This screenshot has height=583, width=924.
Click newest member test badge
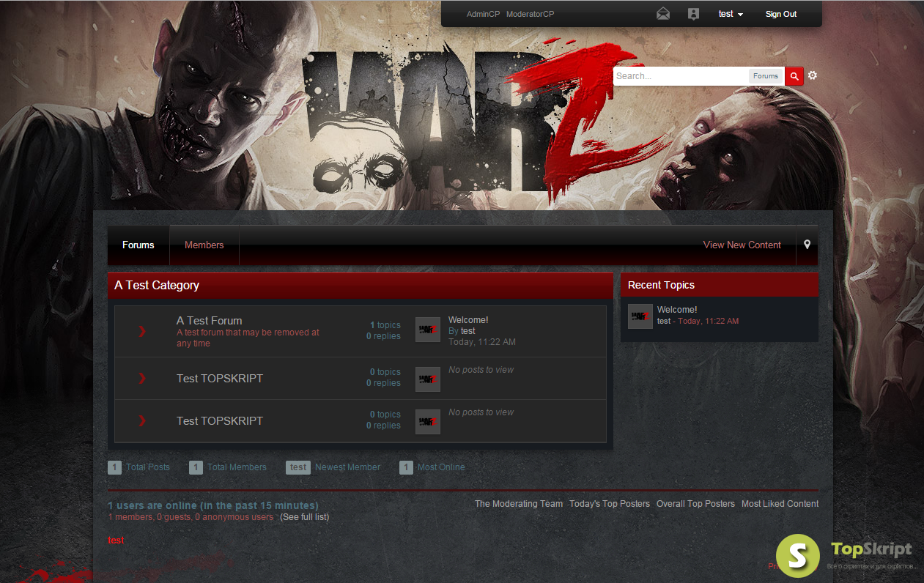point(298,467)
